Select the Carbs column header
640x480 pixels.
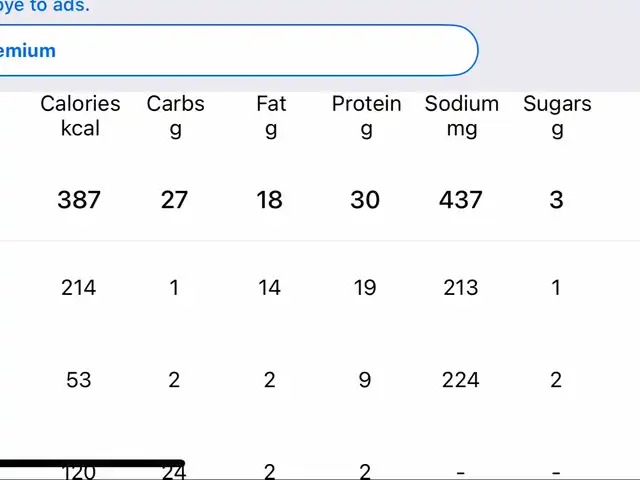tap(175, 116)
